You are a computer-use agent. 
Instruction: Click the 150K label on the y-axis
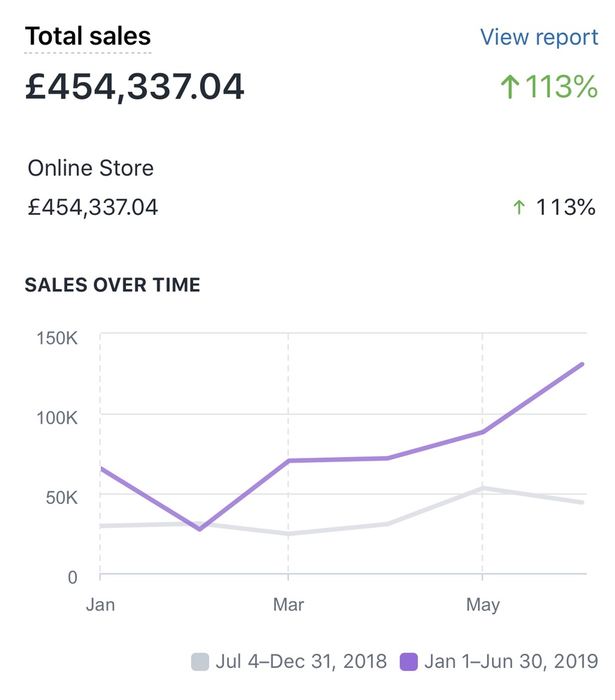(x=57, y=338)
